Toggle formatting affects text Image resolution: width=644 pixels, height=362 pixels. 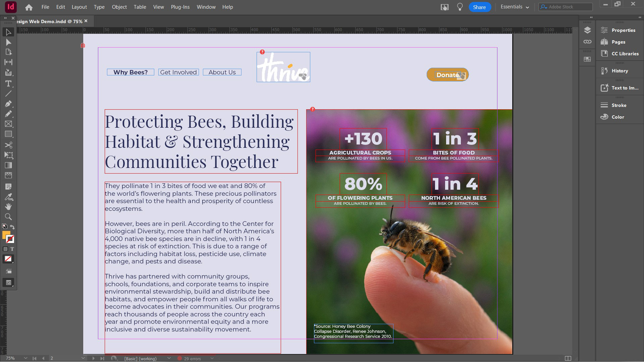[12, 249]
